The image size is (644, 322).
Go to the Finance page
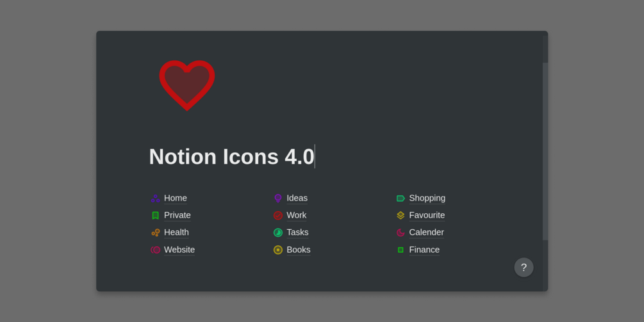(424, 250)
